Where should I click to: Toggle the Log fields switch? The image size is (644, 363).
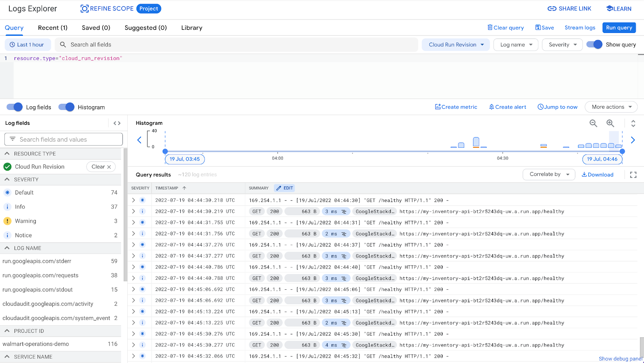point(14,107)
